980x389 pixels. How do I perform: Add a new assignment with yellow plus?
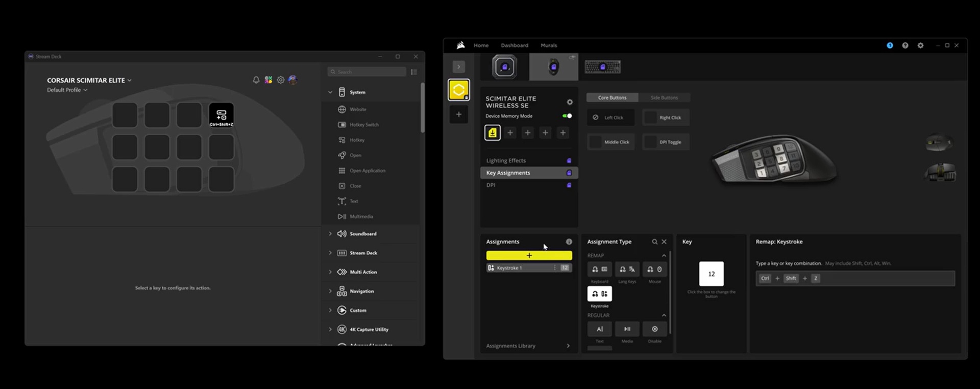coord(529,255)
